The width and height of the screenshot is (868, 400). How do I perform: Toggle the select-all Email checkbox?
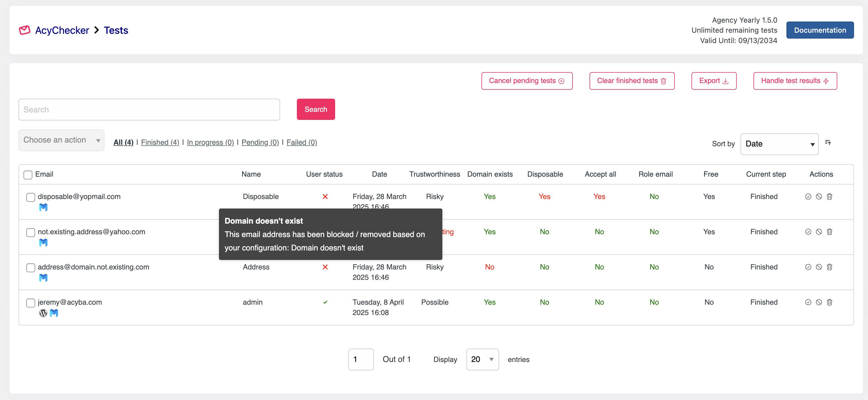28,175
